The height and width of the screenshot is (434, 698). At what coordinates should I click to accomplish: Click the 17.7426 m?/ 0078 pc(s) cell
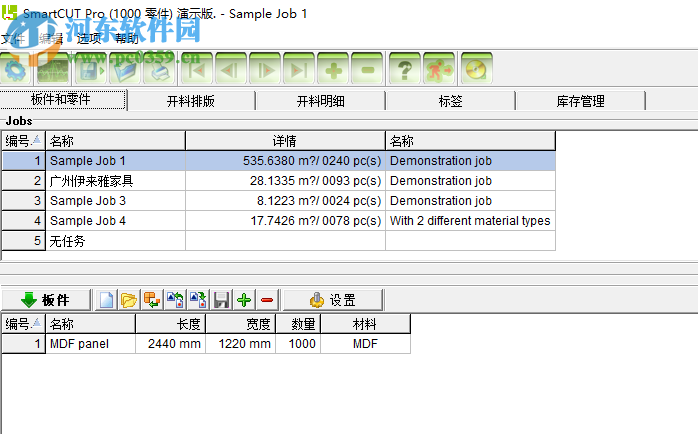[285, 221]
